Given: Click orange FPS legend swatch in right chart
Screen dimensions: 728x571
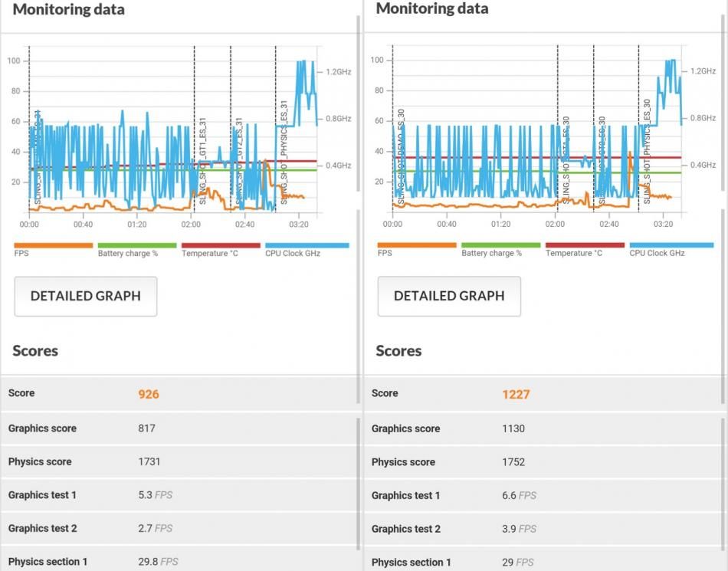Looking at the screenshot, I should pos(416,245).
